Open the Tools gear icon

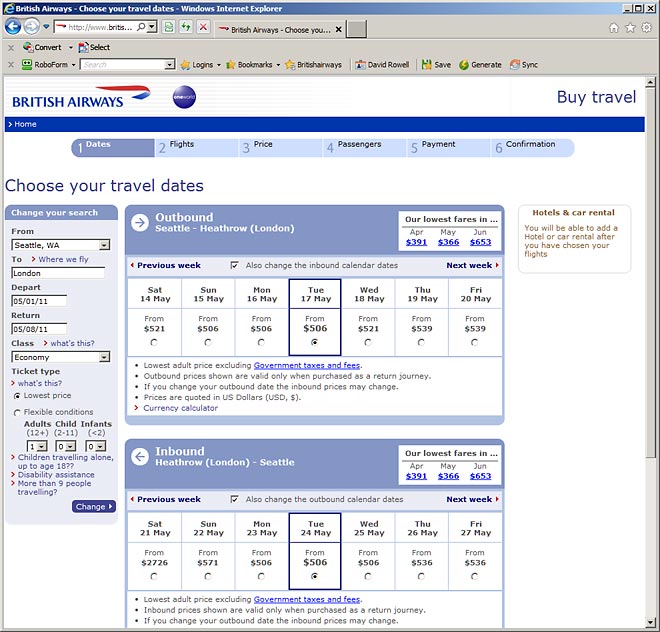coord(647,28)
